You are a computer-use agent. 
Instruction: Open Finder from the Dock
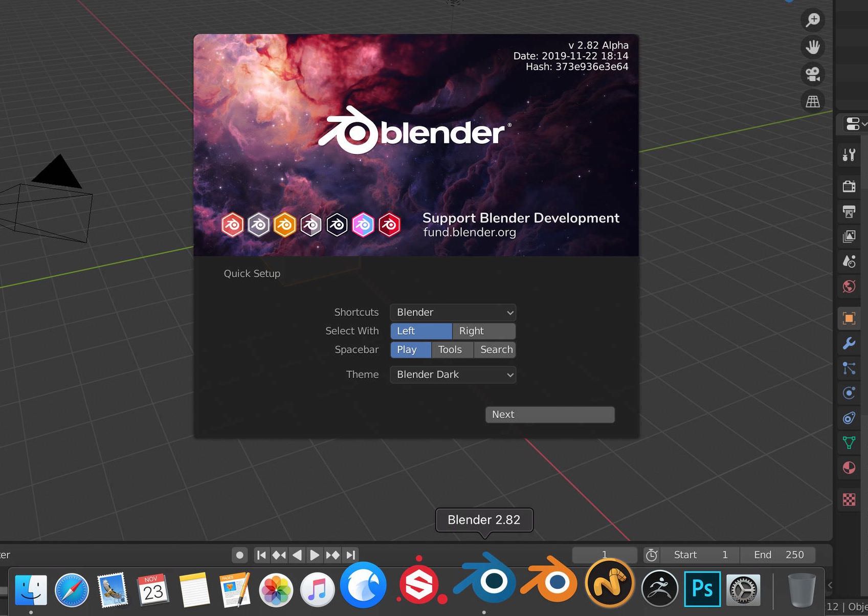coord(31,590)
